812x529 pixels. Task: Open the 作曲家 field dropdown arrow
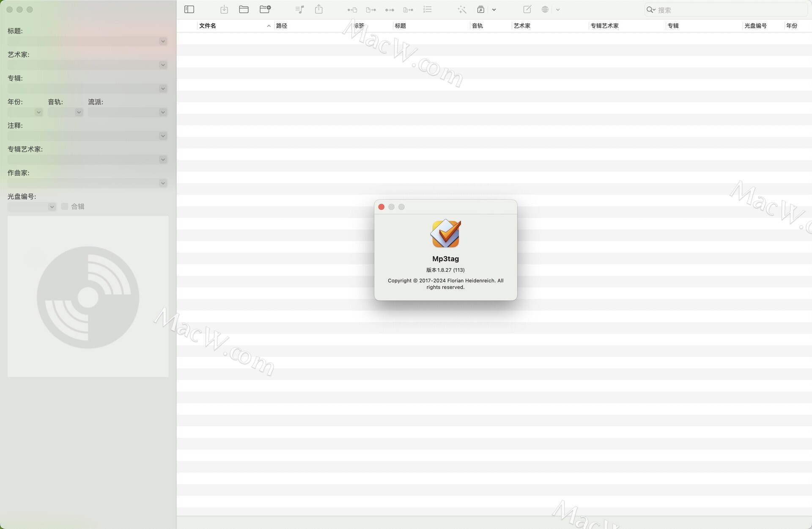pos(163,184)
